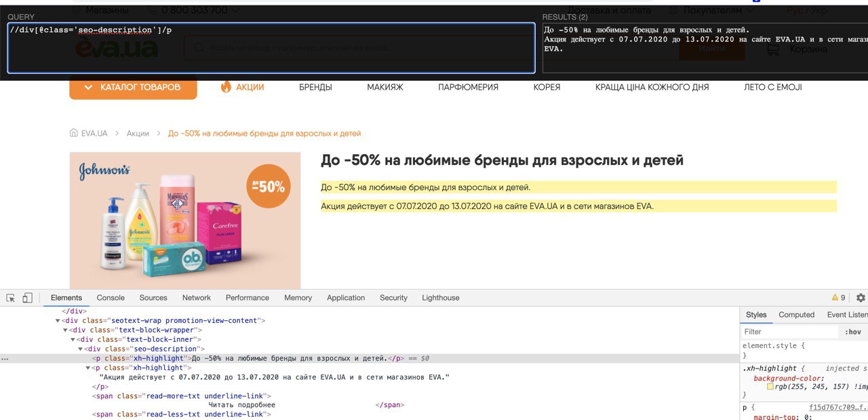
Task: Switch to the Elements tab
Action: tap(66, 298)
